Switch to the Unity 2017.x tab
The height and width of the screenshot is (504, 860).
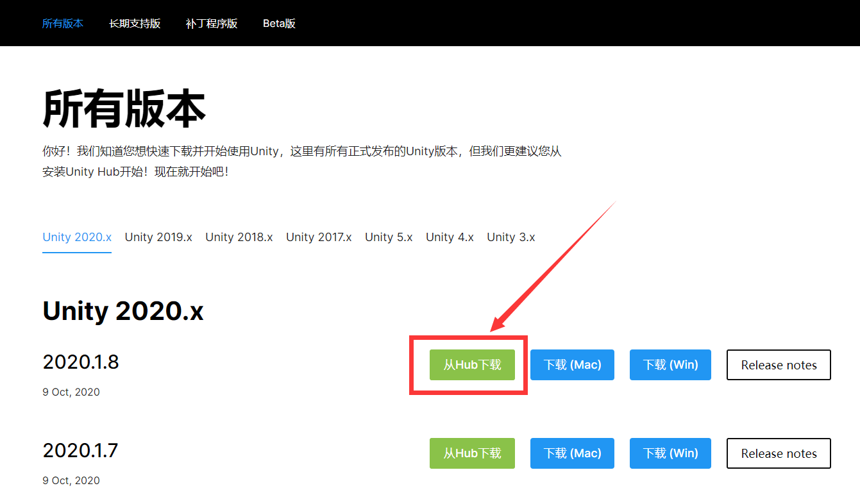pyautogui.click(x=319, y=237)
